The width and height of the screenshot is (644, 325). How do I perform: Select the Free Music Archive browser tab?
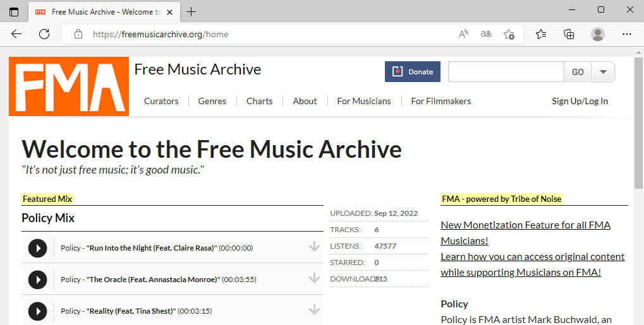pos(104,12)
